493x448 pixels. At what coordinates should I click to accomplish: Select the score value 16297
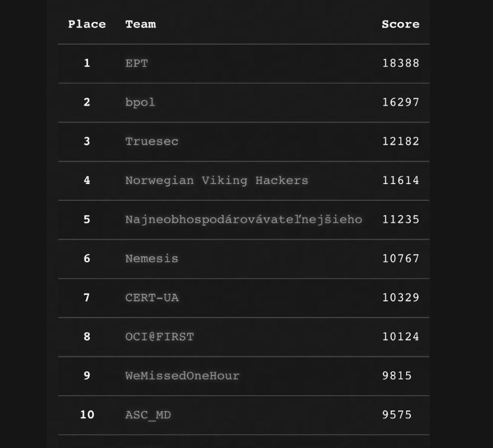401,102
